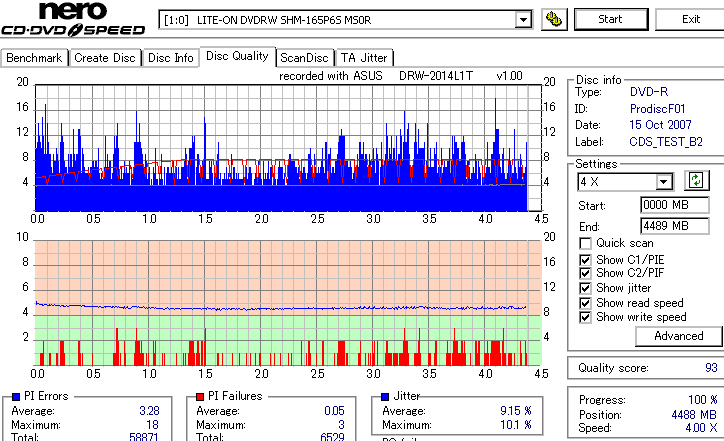Disable Show read speed checkbox
This screenshot has width=724, height=441.
tap(585, 303)
